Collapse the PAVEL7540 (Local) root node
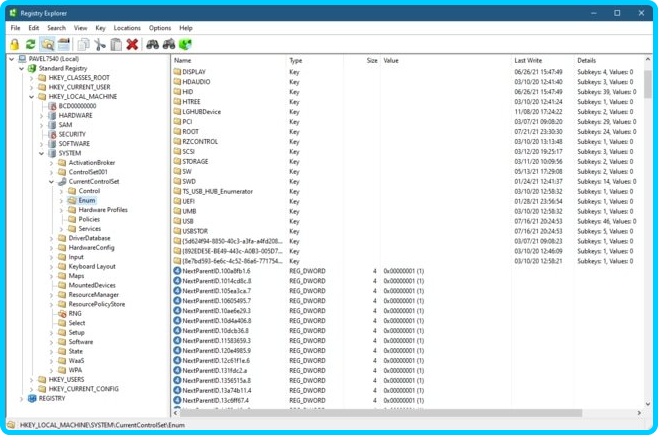The width and height of the screenshot is (658, 435). pos(12,59)
